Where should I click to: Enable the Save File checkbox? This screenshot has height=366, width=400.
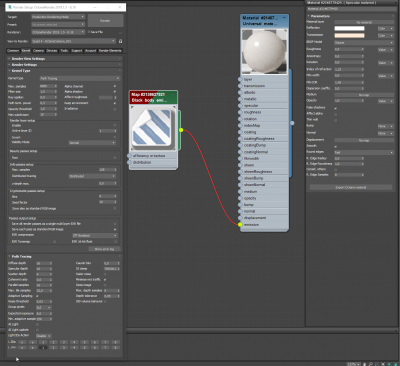tap(89, 32)
